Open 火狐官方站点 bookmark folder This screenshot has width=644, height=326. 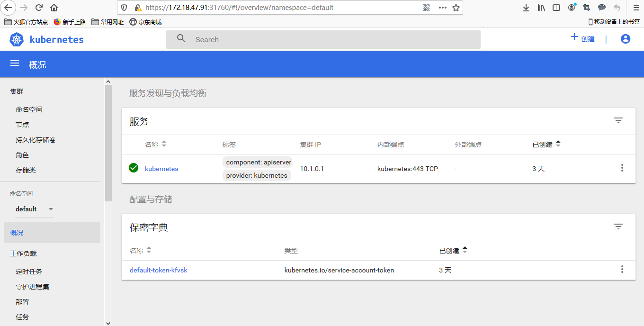click(26, 22)
